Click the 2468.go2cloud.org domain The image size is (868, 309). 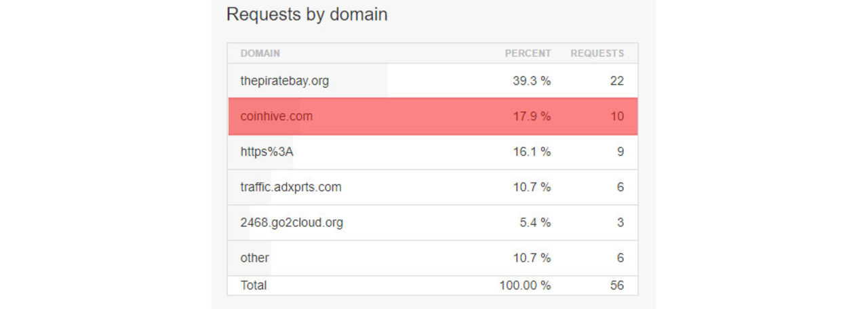(291, 222)
